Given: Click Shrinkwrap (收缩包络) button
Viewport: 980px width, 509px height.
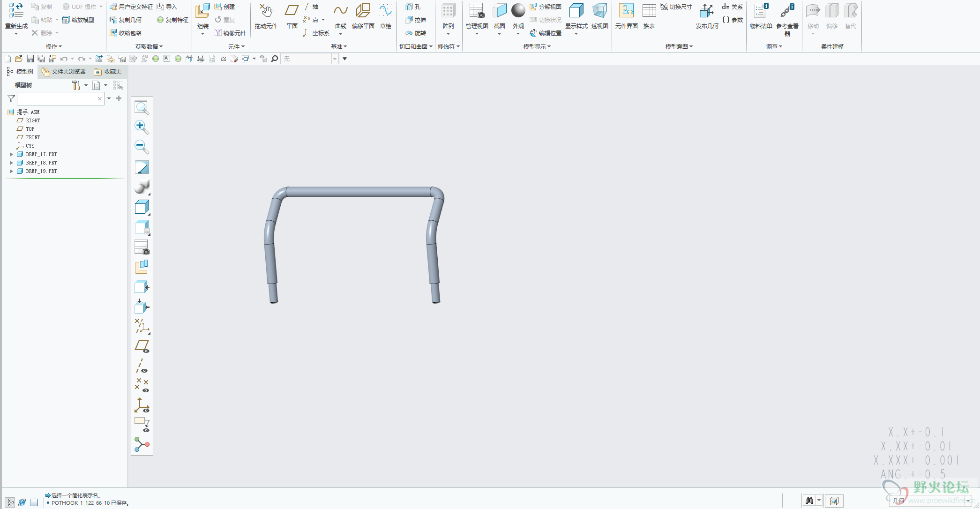Looking at the screenshot, I should click(x=126, y=33).
